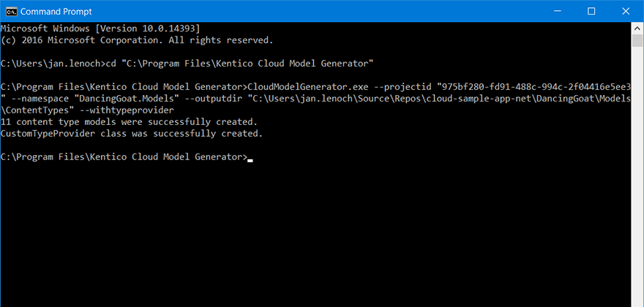Click the vertical scrollbar thumb
644x307 pixels.
[x=637, y=41]
